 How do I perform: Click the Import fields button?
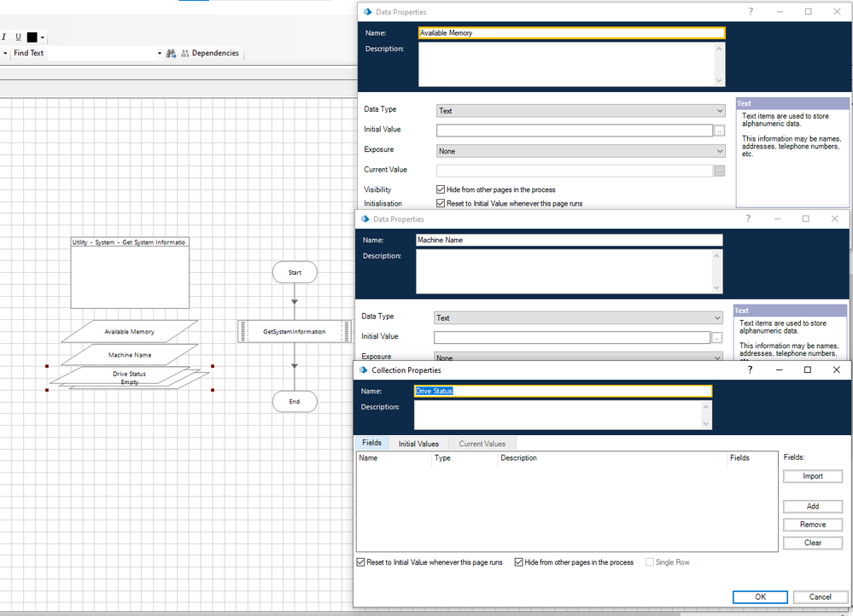coord(812,476)
